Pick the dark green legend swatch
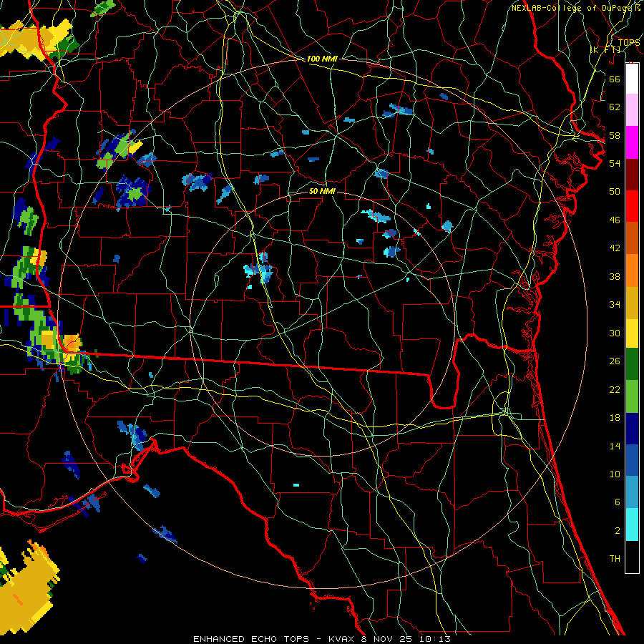The image size is (644, 644). (x=632, y=364)
